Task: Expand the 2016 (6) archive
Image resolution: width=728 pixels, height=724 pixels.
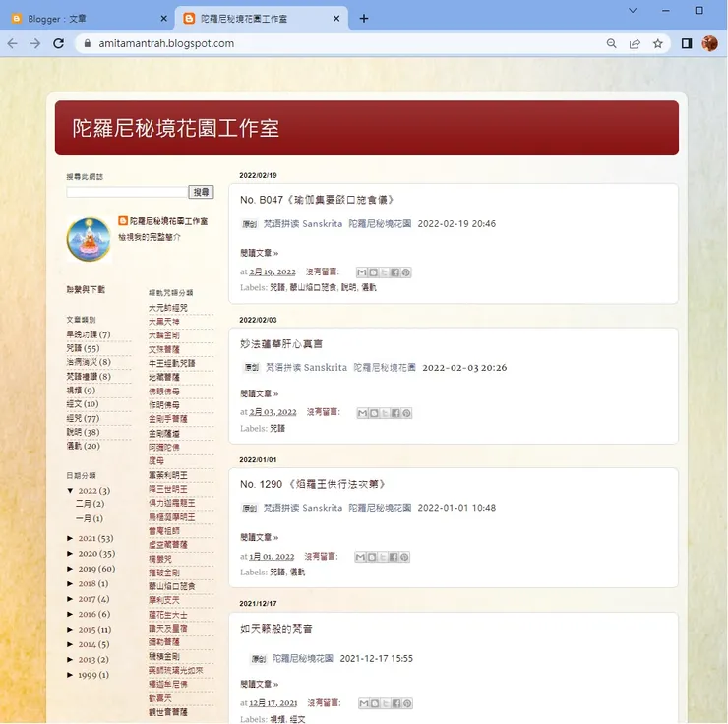Action: [x=70, y=614]
